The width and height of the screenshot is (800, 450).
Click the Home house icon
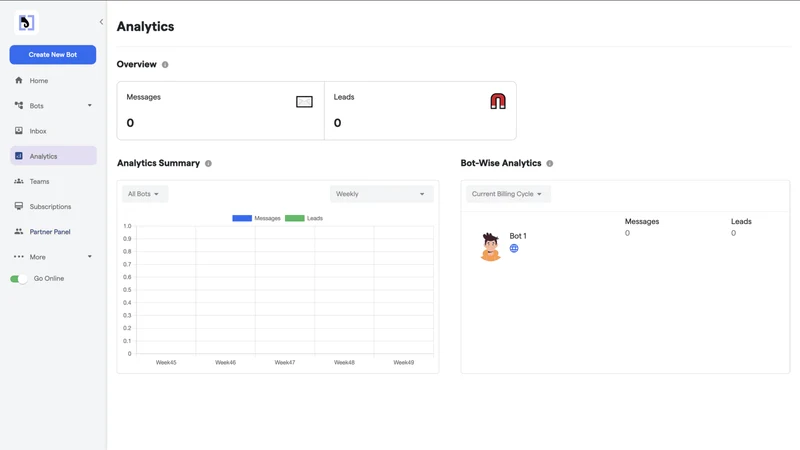pos(19,80)
